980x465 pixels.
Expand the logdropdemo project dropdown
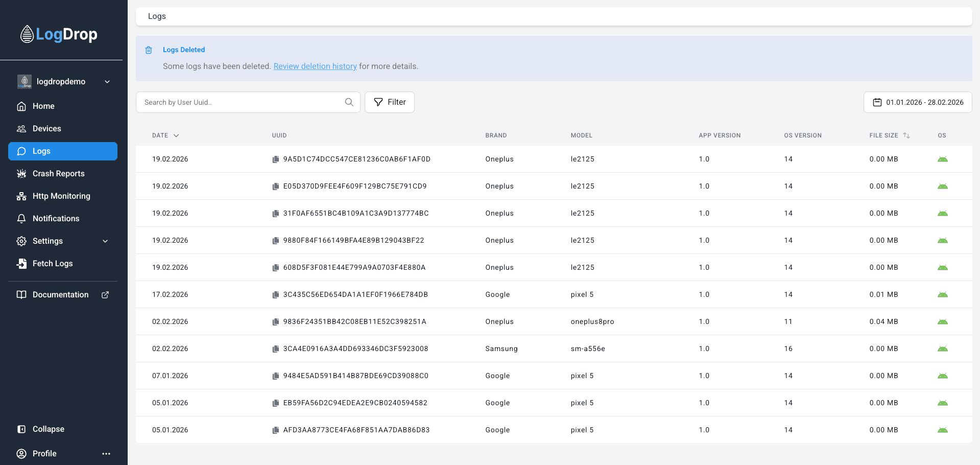[x=107, y=82]
